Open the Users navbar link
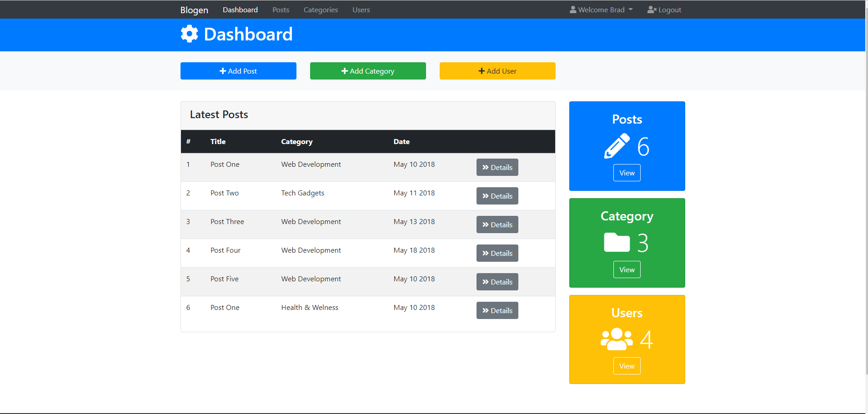The image size is (868, 414). point(361,10)
